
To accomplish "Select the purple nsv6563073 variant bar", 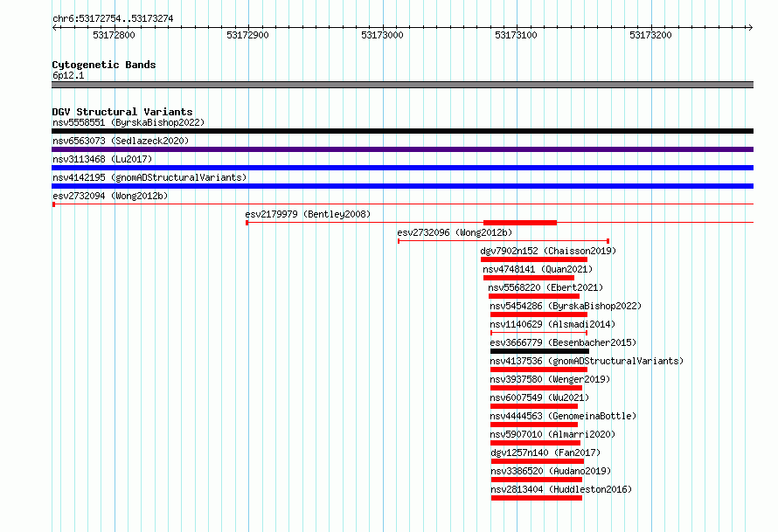I will point(402,149).
